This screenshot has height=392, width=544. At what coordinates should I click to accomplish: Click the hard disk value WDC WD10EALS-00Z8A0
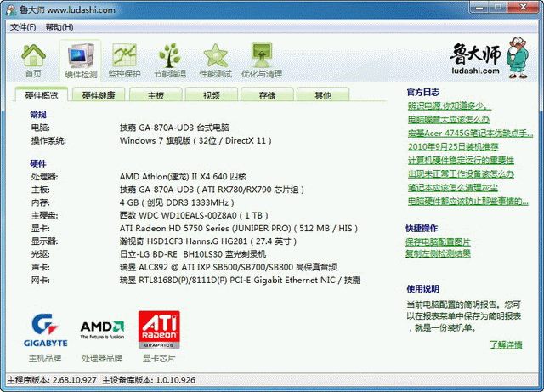(x=194, y=215)
